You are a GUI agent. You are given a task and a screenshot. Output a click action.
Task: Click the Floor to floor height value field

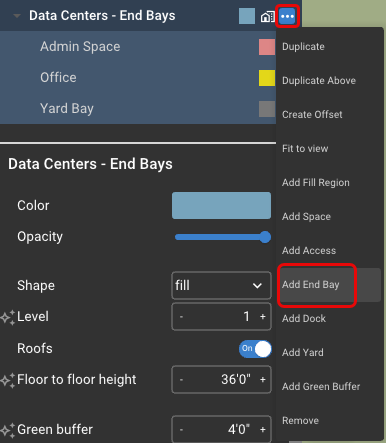(221, 380)
